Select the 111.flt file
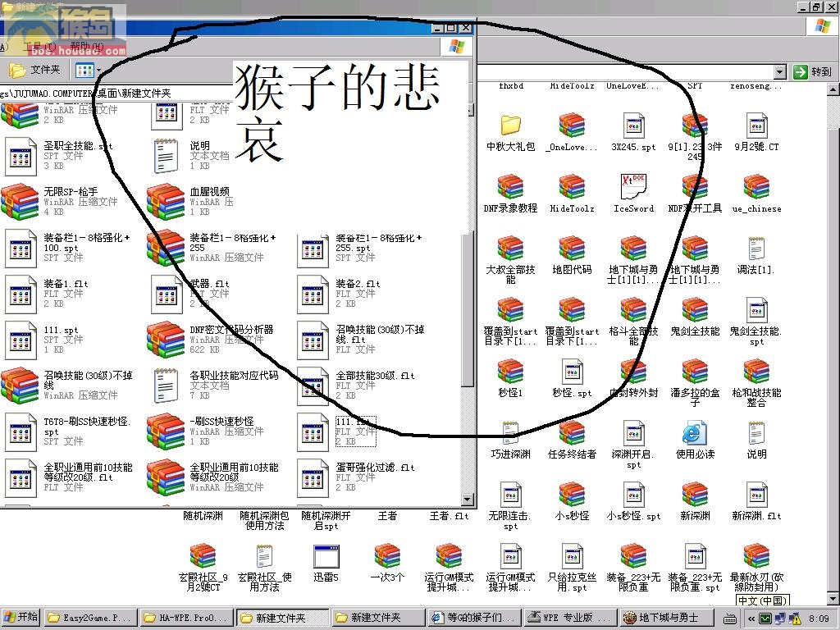The height and width of the screenshot is (630, 840). 337,432
